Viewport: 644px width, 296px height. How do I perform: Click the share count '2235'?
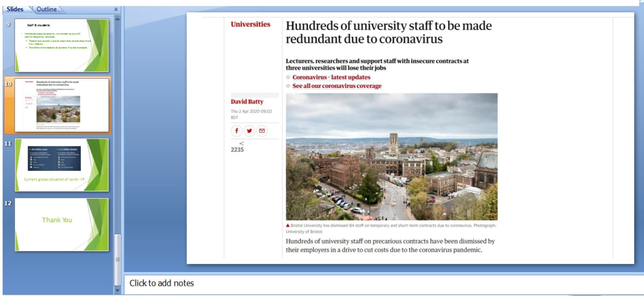[237, 150]
